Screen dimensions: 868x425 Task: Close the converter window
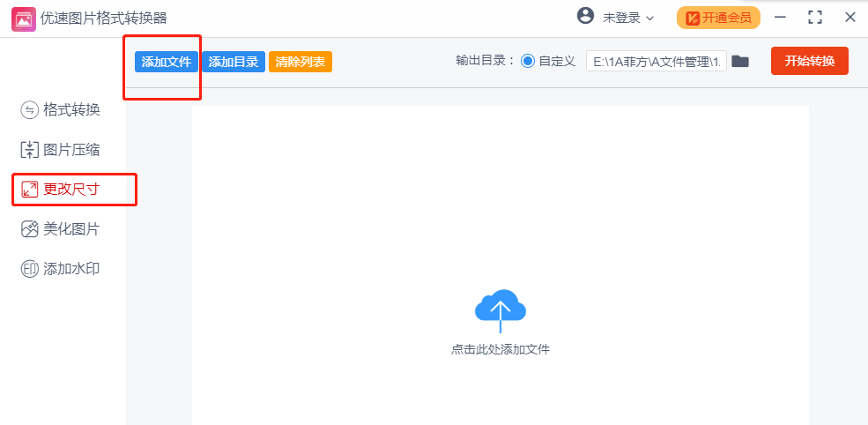click(850, 17)
